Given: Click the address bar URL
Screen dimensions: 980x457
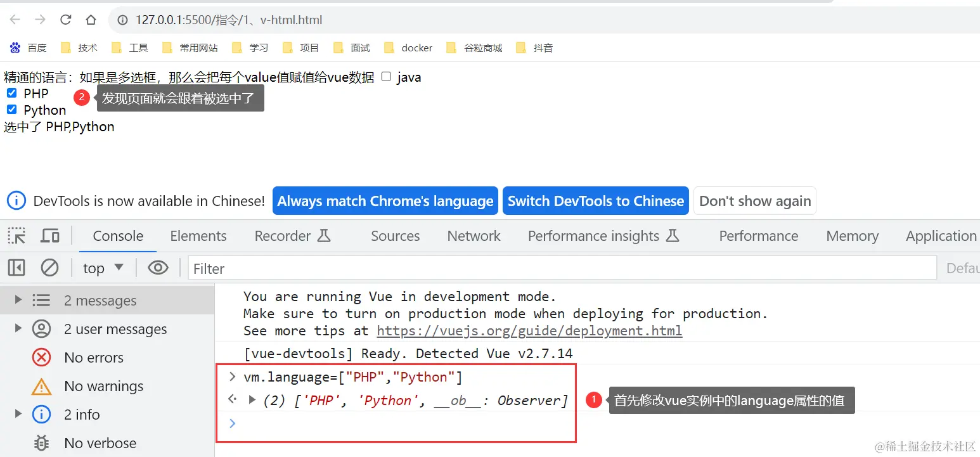Looking at the screenshot, I should point(229,20).
